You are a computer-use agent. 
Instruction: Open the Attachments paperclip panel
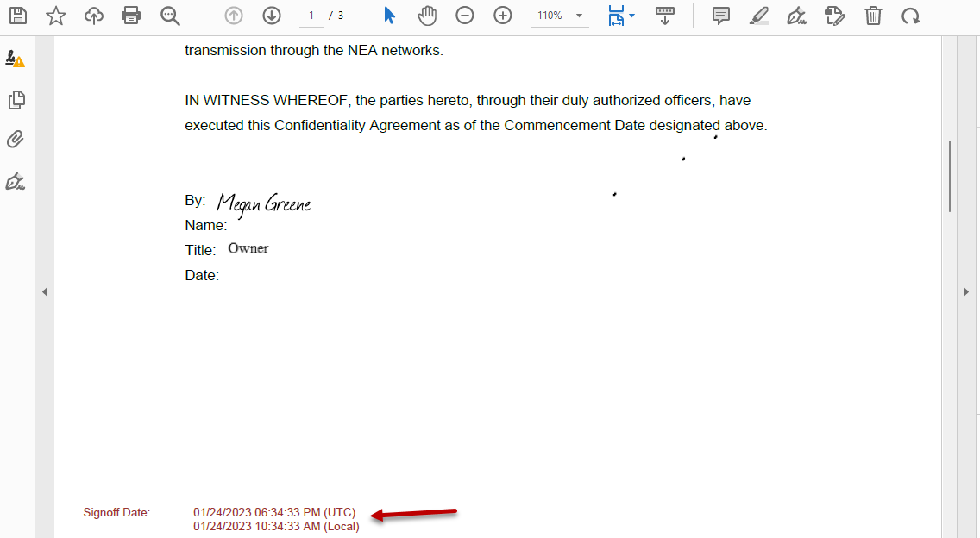pyautogui.click(x=16, y=140)
